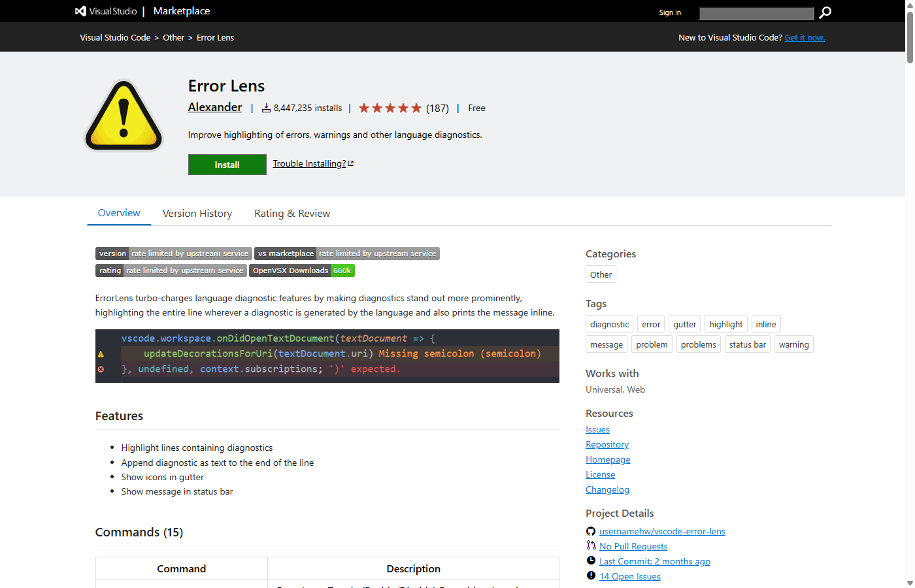Click the green Install button
This screenshot has height=588, width=915.
[x=227, y=165]
